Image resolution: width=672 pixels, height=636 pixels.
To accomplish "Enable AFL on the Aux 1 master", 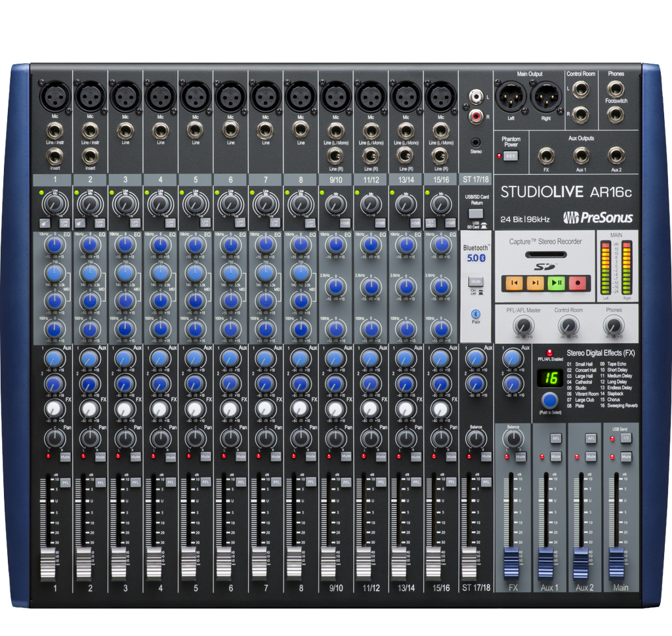I will tap(556, 438).
